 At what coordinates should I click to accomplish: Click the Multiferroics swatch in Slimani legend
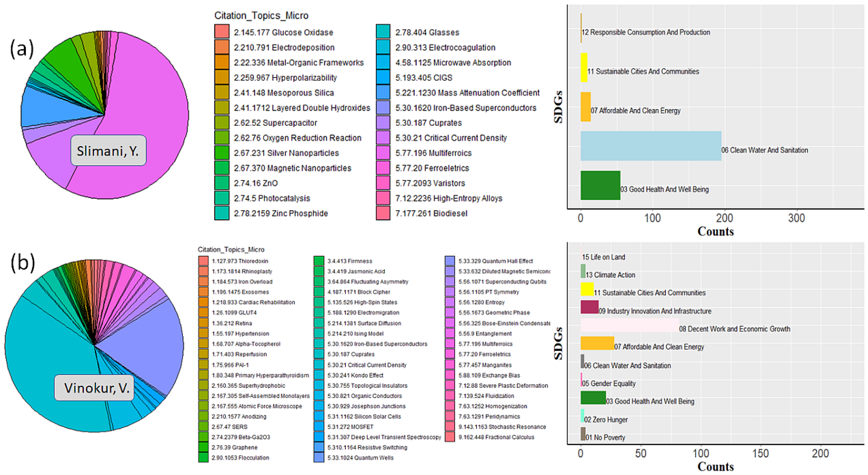[383, 152]
